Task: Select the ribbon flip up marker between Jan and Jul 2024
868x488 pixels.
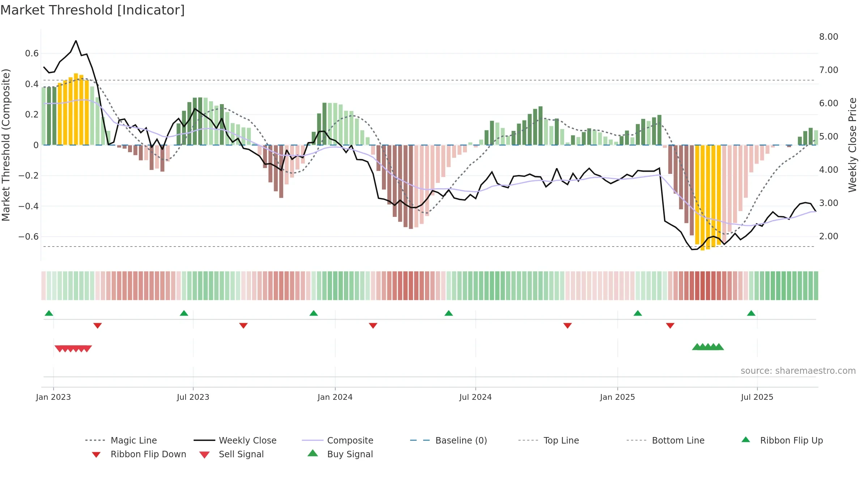Action: (448, 313)
